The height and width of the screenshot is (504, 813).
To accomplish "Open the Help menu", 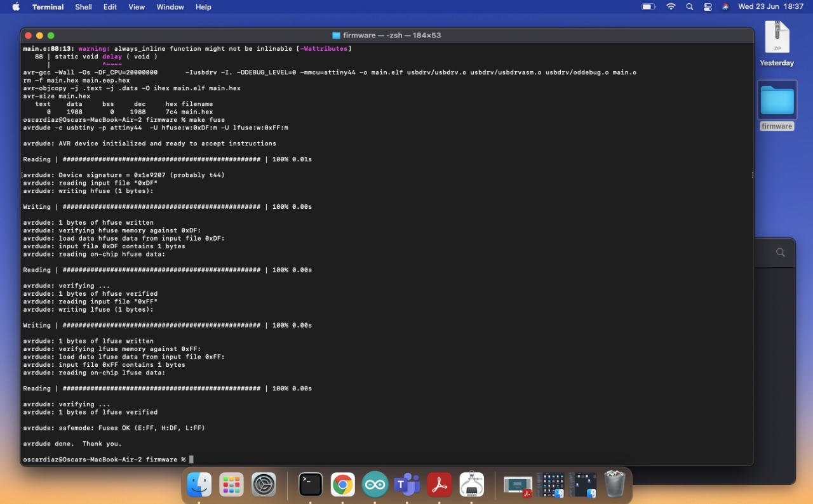I will click(203, 7).
